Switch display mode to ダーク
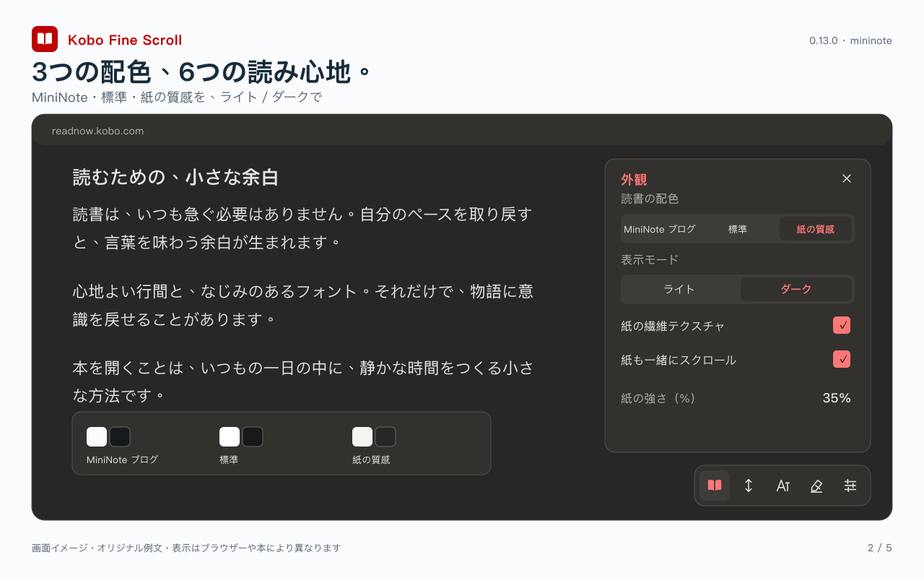 point(796,289)
